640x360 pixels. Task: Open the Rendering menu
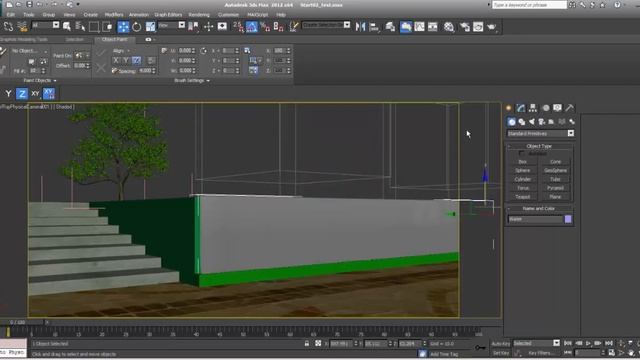click(199, 15)
